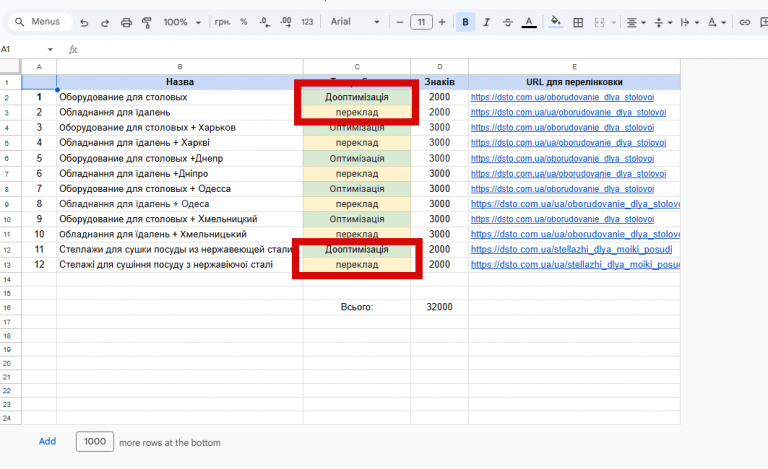768x469 pixels.
Task: Increase font size plus button
Action: tap(442, 22)
